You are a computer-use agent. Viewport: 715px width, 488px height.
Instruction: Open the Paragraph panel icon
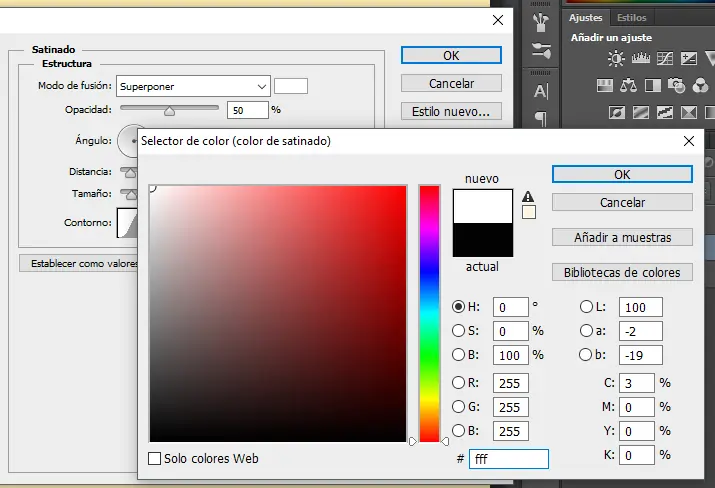point(541,119)
